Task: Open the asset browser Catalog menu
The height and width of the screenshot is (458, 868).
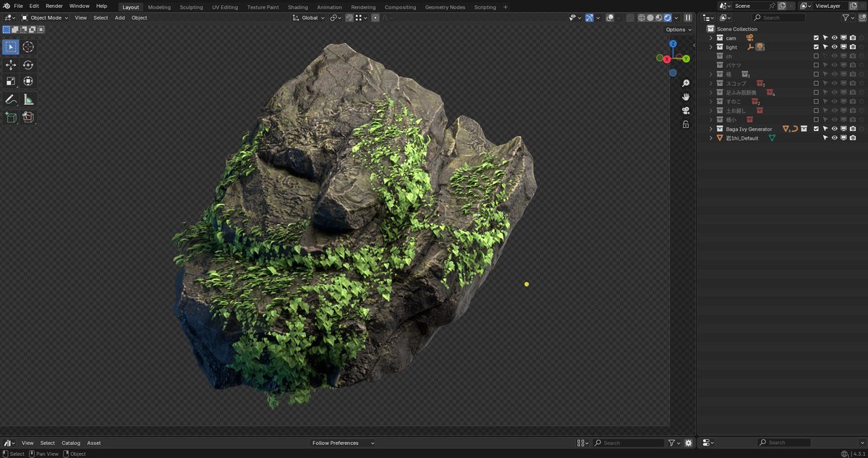Action: (x=71, y=443)
